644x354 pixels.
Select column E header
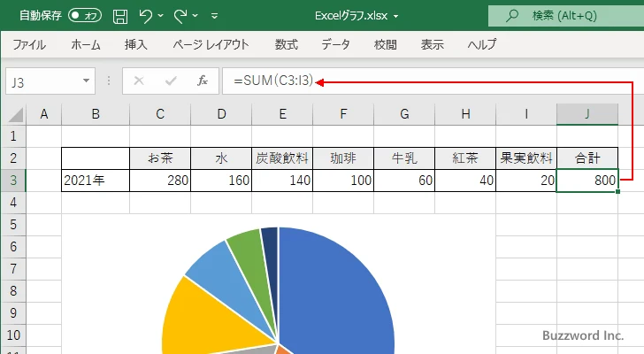(x=282, y=114)
